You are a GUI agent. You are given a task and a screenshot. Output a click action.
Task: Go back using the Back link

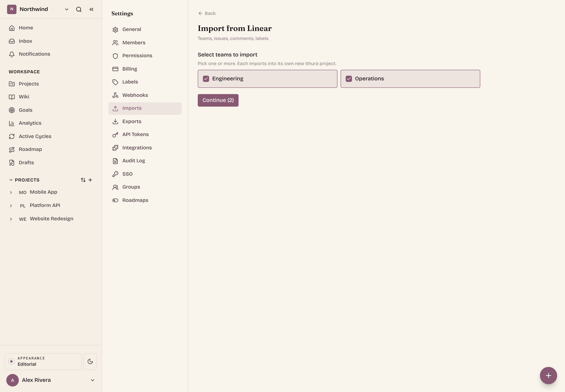pyautogui.click(x=207, y=13)
